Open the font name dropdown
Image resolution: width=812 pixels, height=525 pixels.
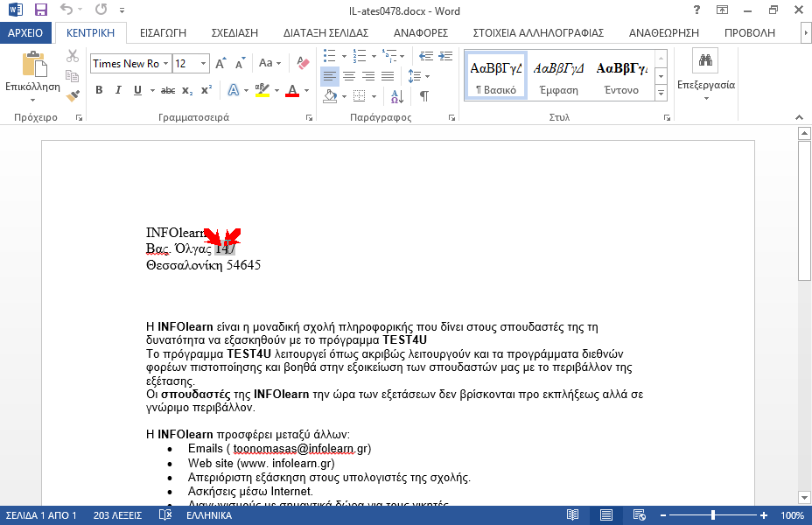(165, 64)
